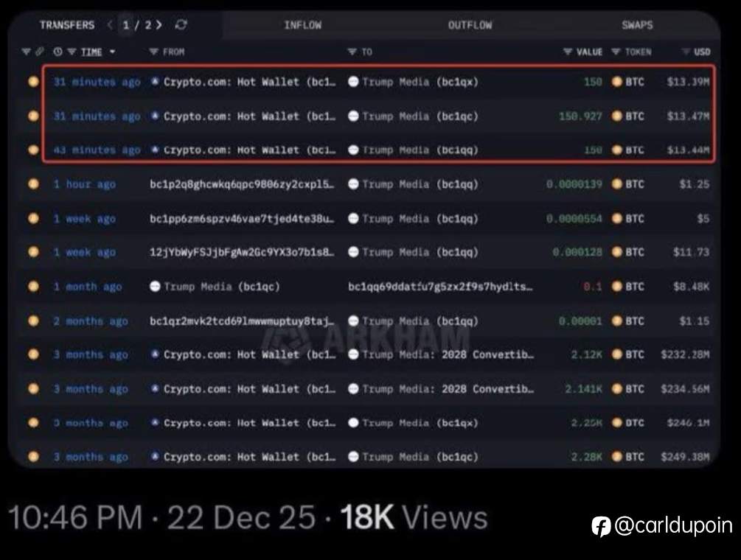Image resolution: width=741 pixels, height=560 pixels.
Task: Open sender address bc1qr2mvk2tcd69lmwwmuptuy8taj
Action: click(242, 321)
